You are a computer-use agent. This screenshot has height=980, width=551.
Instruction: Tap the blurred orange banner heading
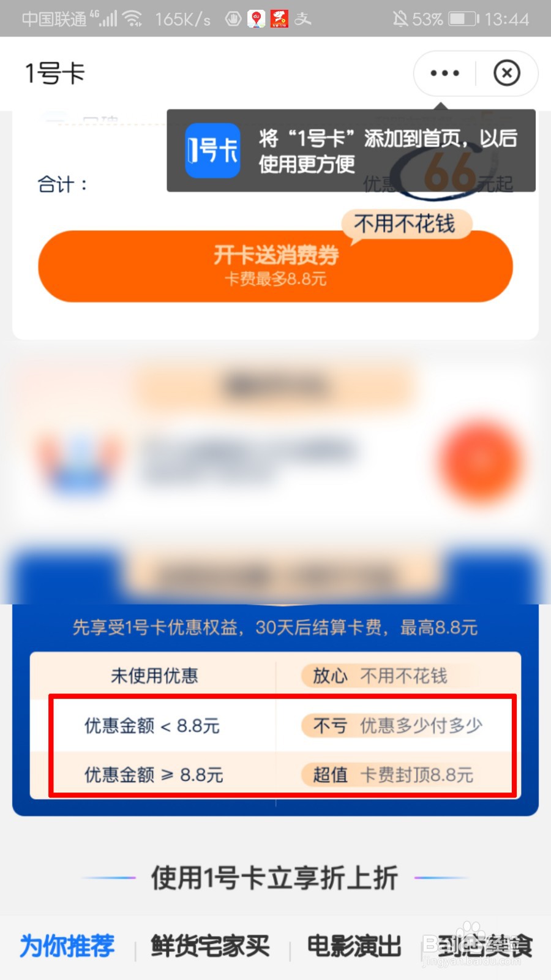click(274, 386)
